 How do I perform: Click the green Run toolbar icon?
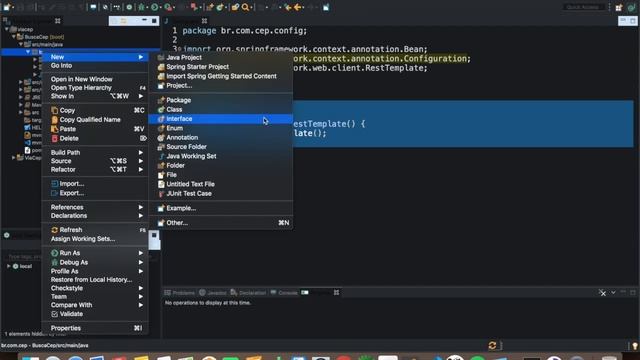[155, 7]
